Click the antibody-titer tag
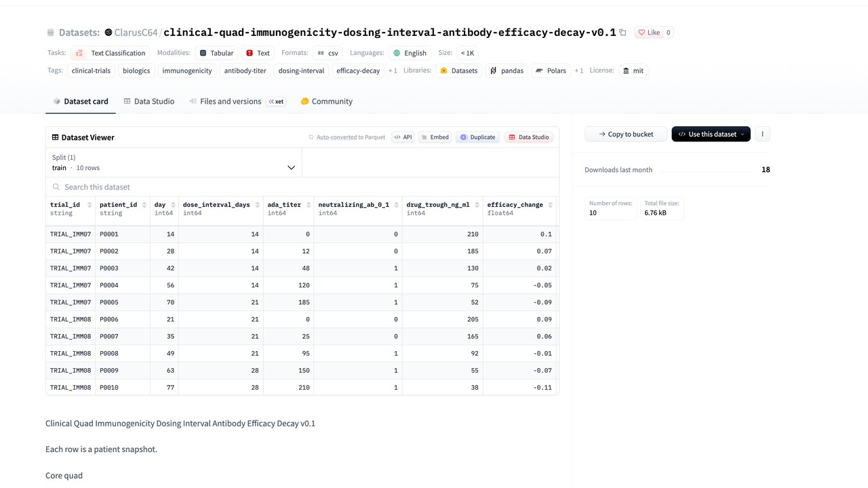 click(x=245, y=70)
